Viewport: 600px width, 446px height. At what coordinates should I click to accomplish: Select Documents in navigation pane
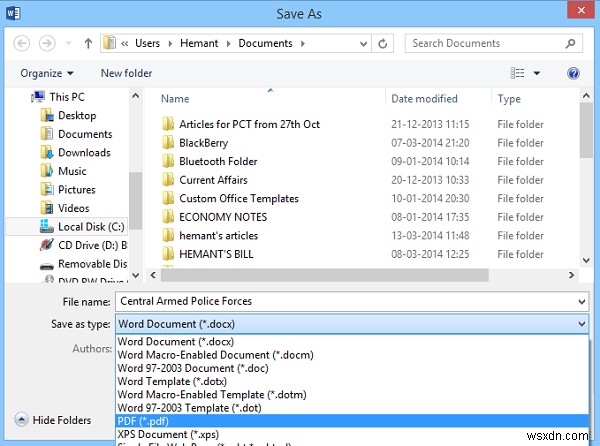click(x=76, y=134)
